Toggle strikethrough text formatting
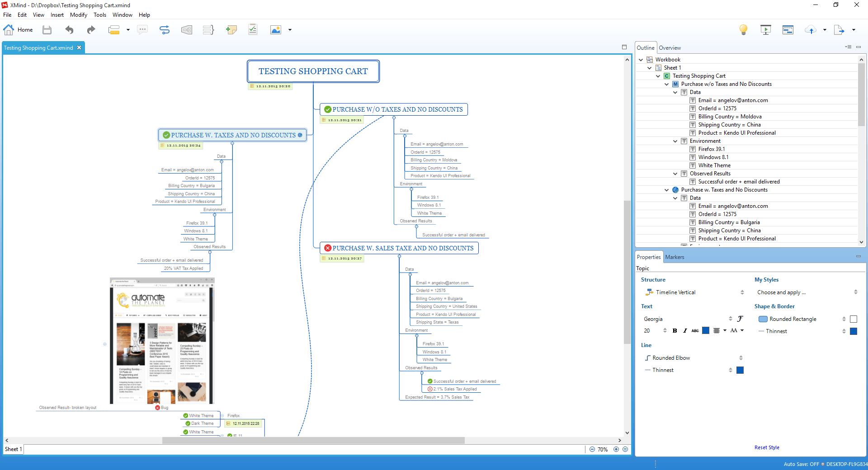The height and width of the screenshot is (470, 868). tap(695, 331)
